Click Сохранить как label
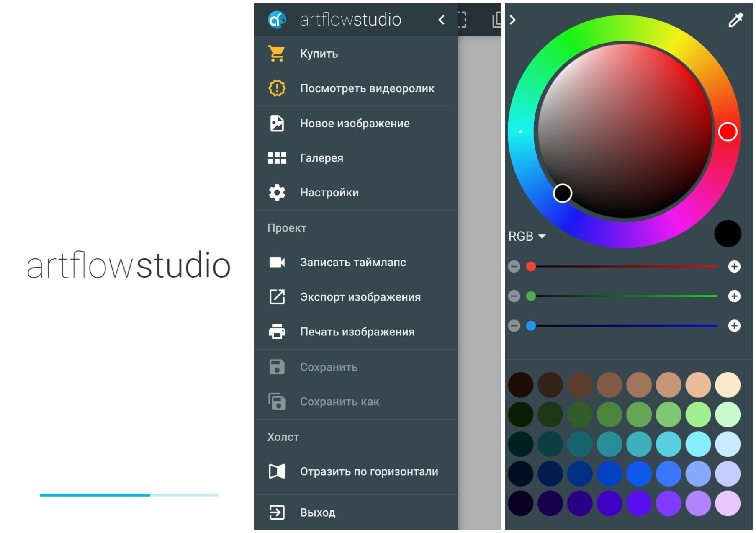The height and width of the screenshot is (533, 756). [x=339, y=402]
